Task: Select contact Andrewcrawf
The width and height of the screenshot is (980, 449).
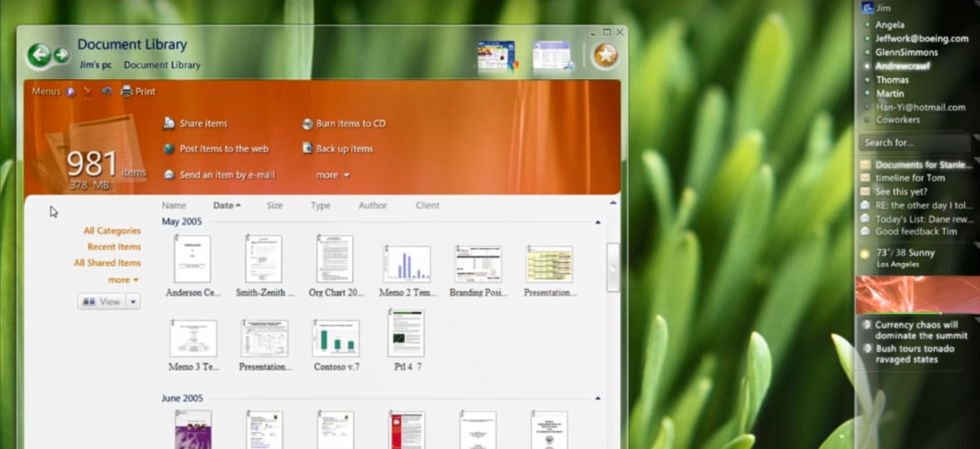Action: coord(903,66)
